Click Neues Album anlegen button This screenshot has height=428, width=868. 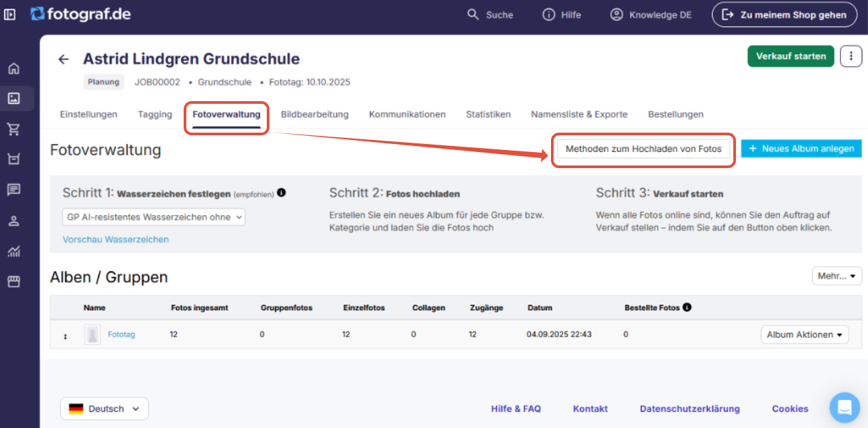click(802, 149)
